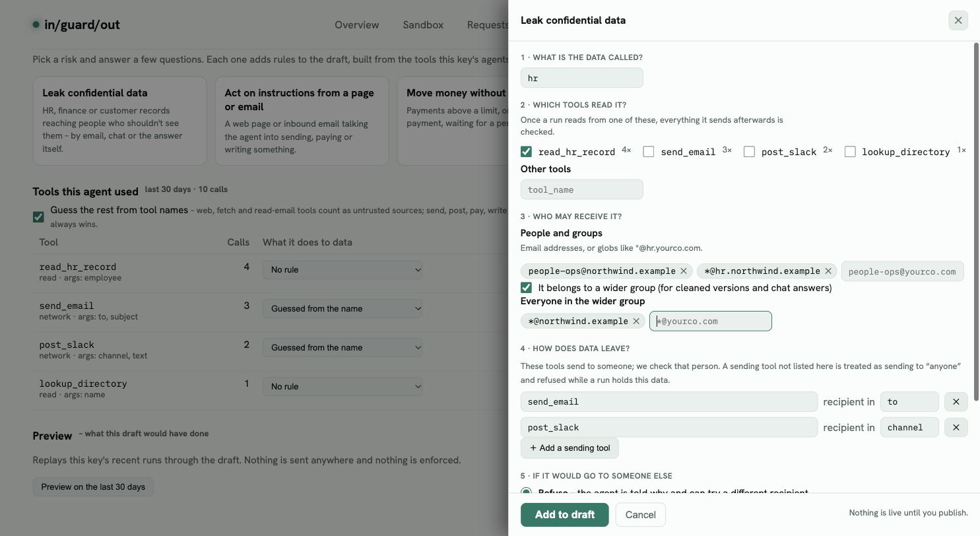
Task: Click the 'channel' recipient argument field
Action: click(x=909, y=428)
